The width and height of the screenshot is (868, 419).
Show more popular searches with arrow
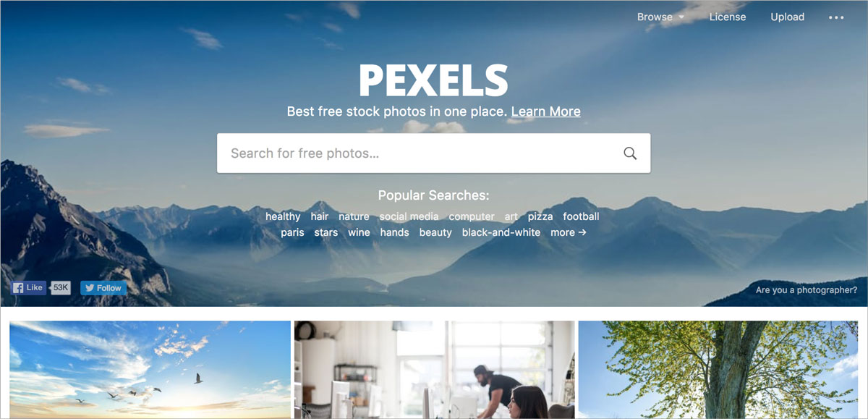(x=568, y=232)
